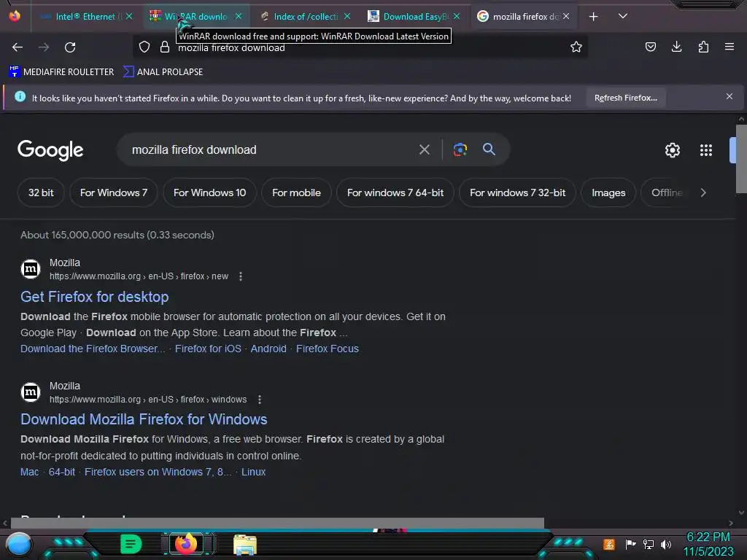The width and height of the screenshot is (747, 560).
Task: Open the extensions puzzle icon
Action: tap(703, 47)
